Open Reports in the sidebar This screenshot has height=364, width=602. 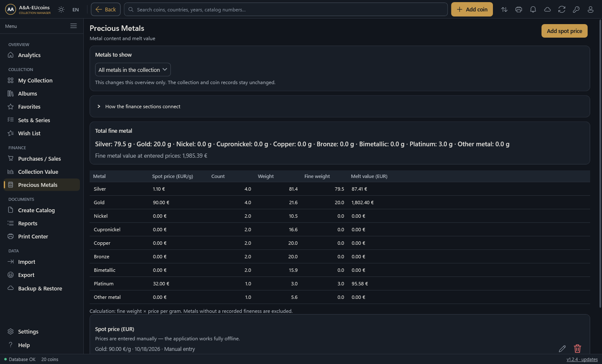[x=41, y=223]
